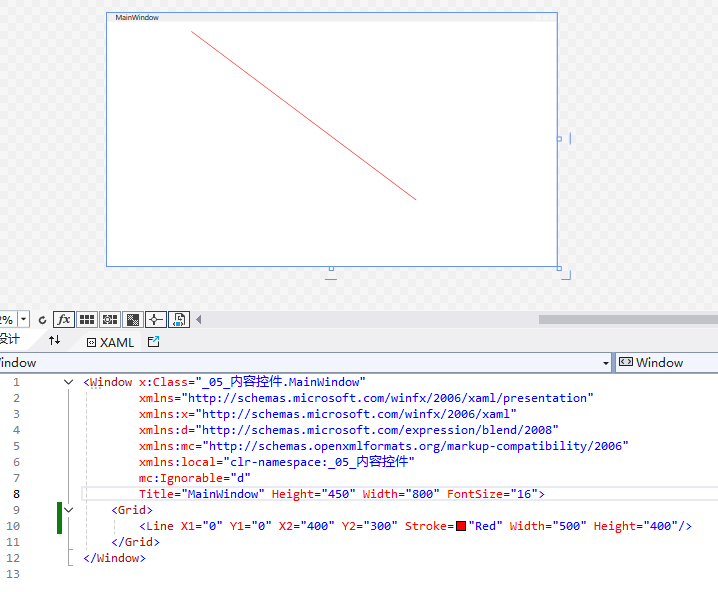Screen dimensions: 718x592
Task: Switch to the XAML tab
Action: (110, 342)
